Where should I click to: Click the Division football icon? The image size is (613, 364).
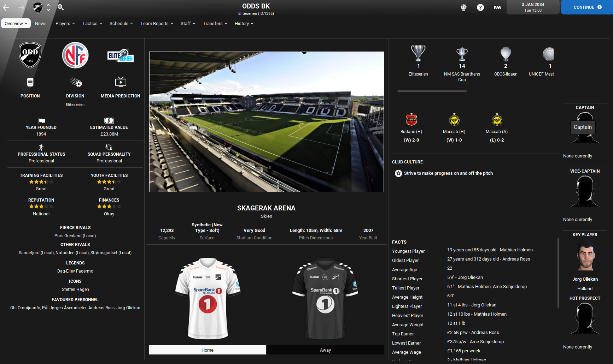pyautogui.click(x=75, y=82)
